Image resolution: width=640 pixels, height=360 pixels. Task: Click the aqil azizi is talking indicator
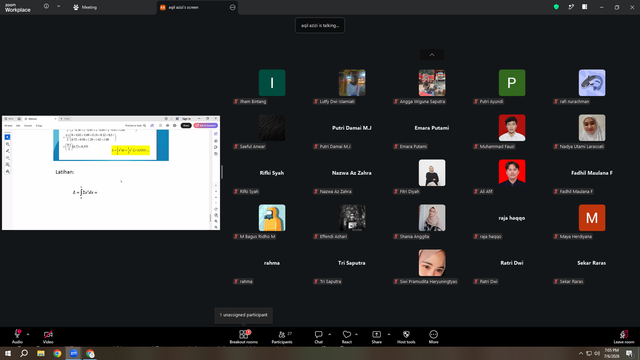coord(320,25)
